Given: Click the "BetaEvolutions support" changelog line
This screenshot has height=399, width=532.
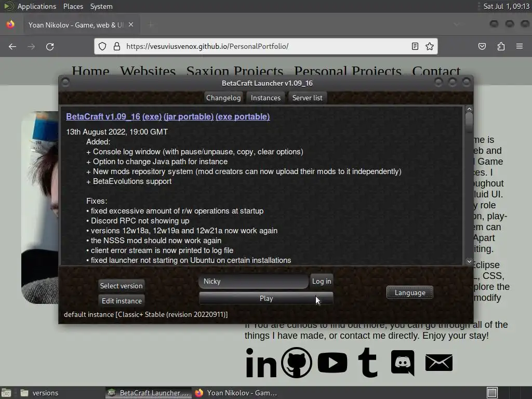Looking at the screenshot, I should click(x=129, y=181).
